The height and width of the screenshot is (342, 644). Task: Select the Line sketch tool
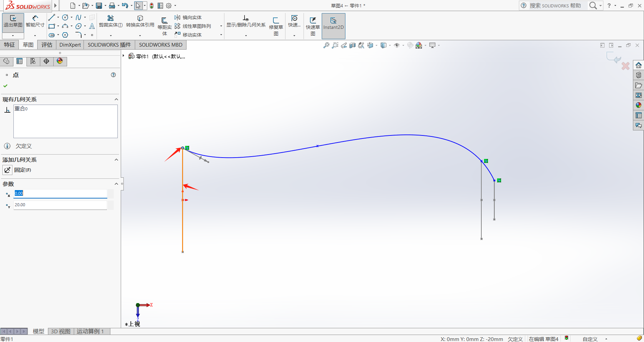(52, 17)
